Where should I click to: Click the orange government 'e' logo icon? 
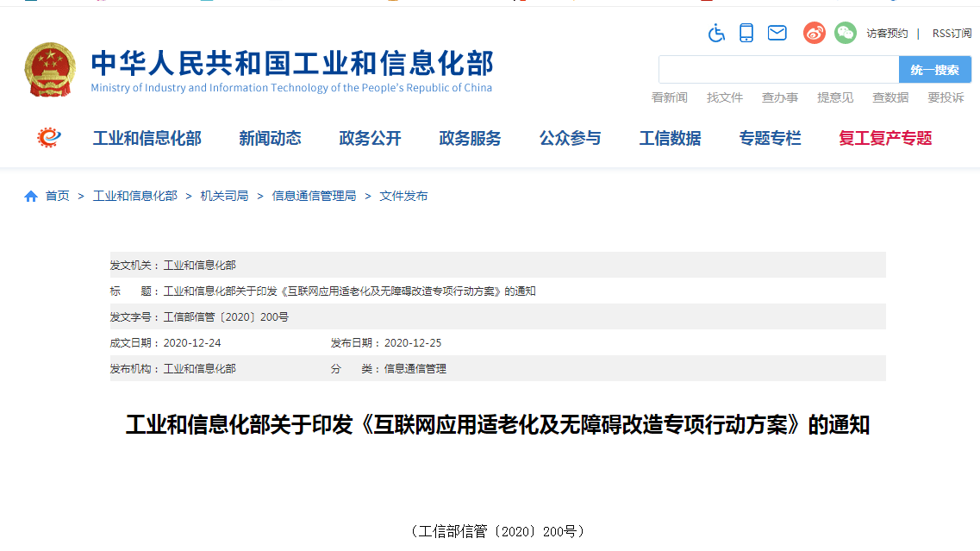click(49, 137)
